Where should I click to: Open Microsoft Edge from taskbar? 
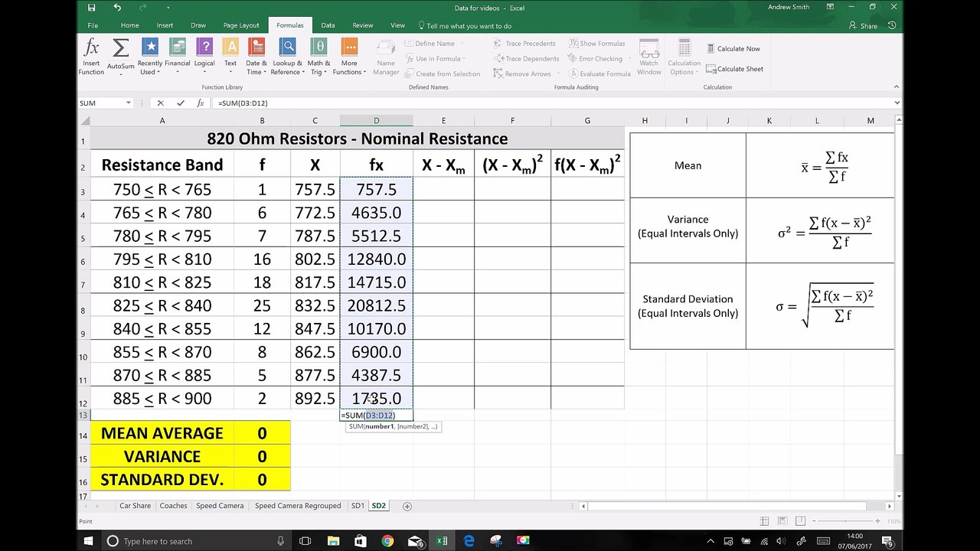(469, 541)
